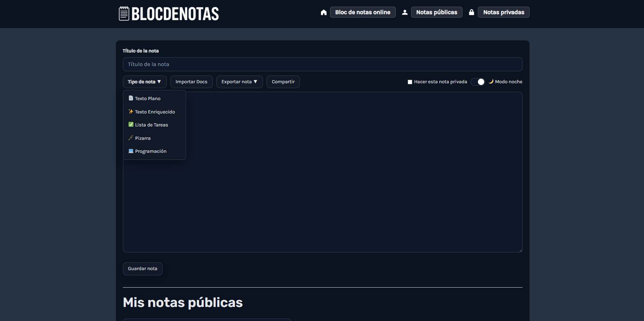This screenshot has width=644, height=321.
Task: Collapse the Tipo de nota dropdown
Action: [145, 82]
